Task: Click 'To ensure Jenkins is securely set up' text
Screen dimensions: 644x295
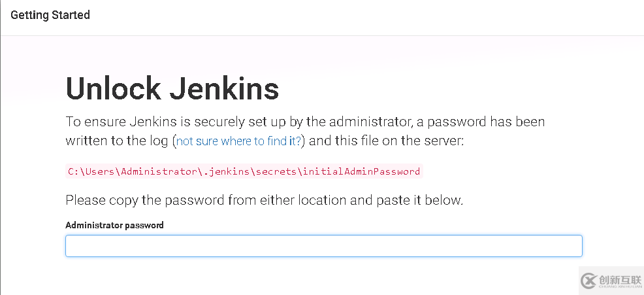Action: tap(169, 122)
